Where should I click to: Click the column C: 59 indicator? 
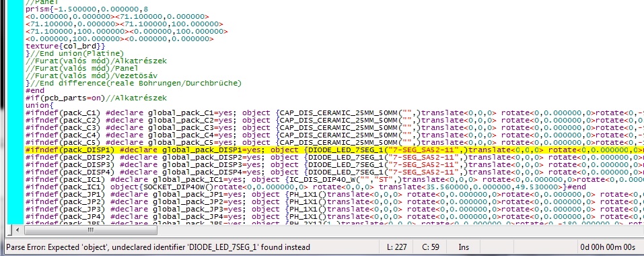(431, 247)
